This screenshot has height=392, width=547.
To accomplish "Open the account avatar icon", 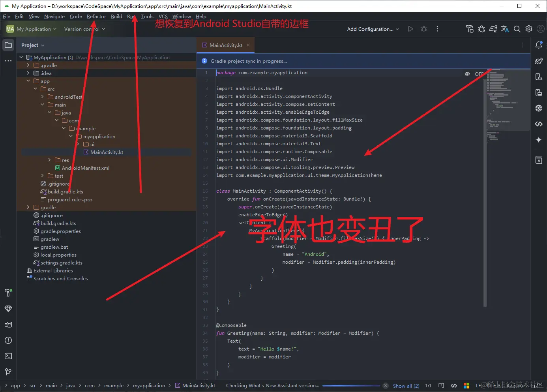I will tap(541, 29).
